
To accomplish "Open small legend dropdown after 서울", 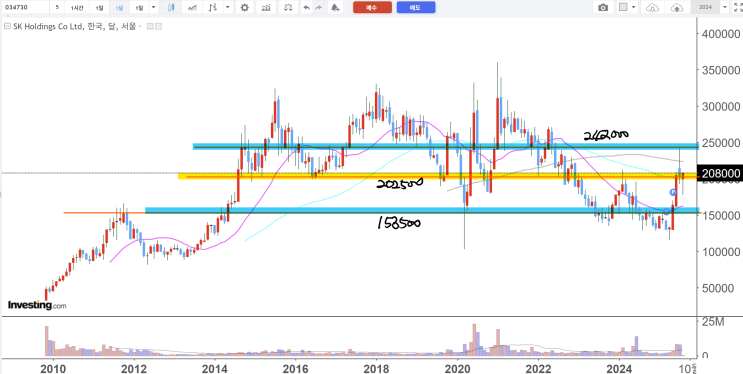I will [140, 27].
